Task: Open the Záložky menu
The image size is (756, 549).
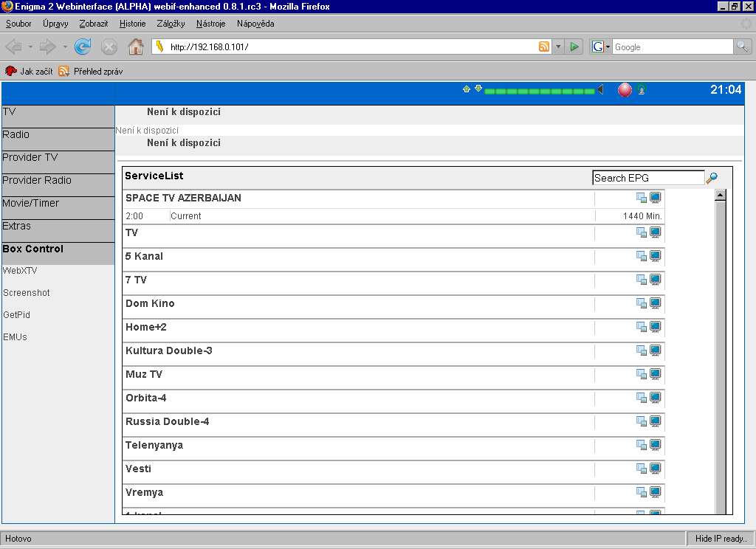Action: click(171, 24)
